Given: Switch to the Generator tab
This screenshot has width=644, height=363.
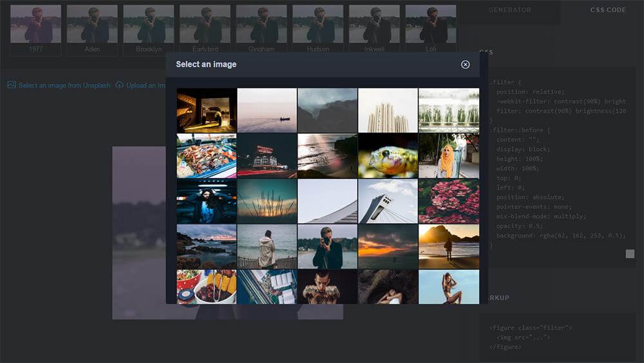Looking at the screenshot, I should click(509, 10).
